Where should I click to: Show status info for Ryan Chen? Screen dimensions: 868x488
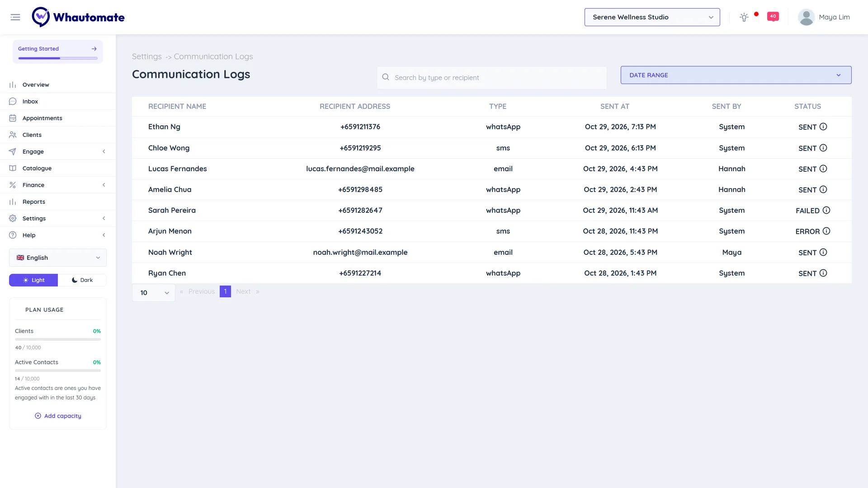(x=823, y=273)
